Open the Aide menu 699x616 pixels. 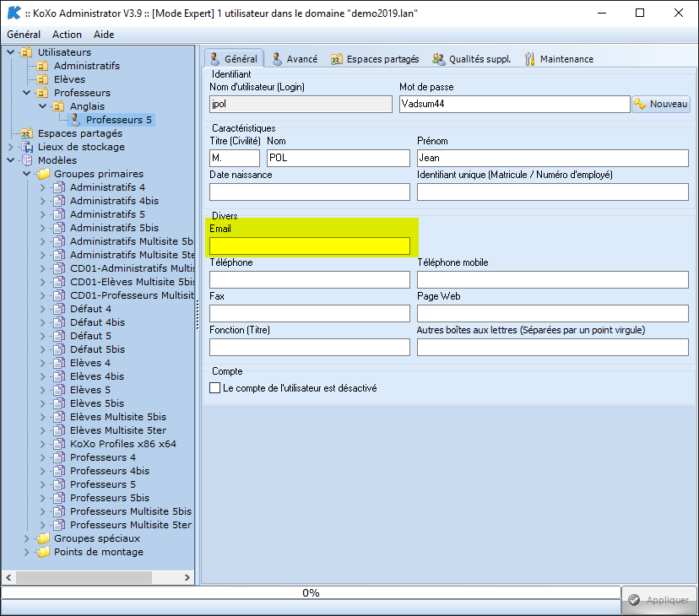[104, 35]
